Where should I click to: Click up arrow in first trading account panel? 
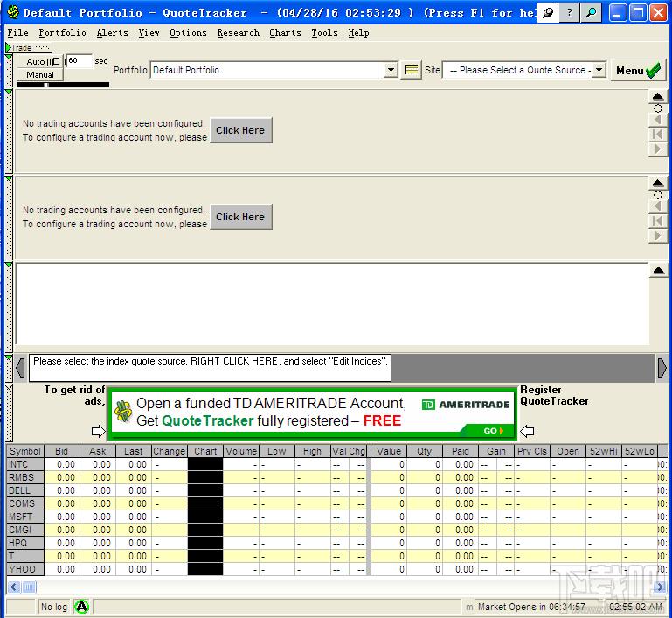(658, 96)
